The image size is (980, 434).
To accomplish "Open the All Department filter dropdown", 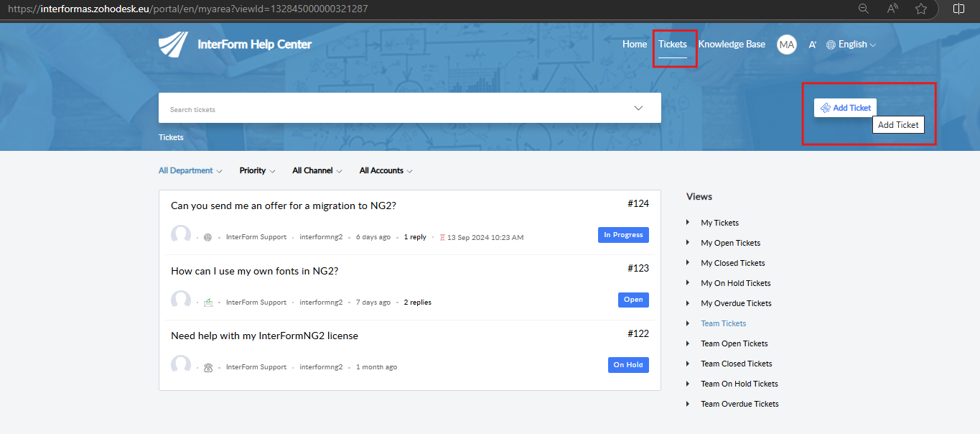I will 190,171.
